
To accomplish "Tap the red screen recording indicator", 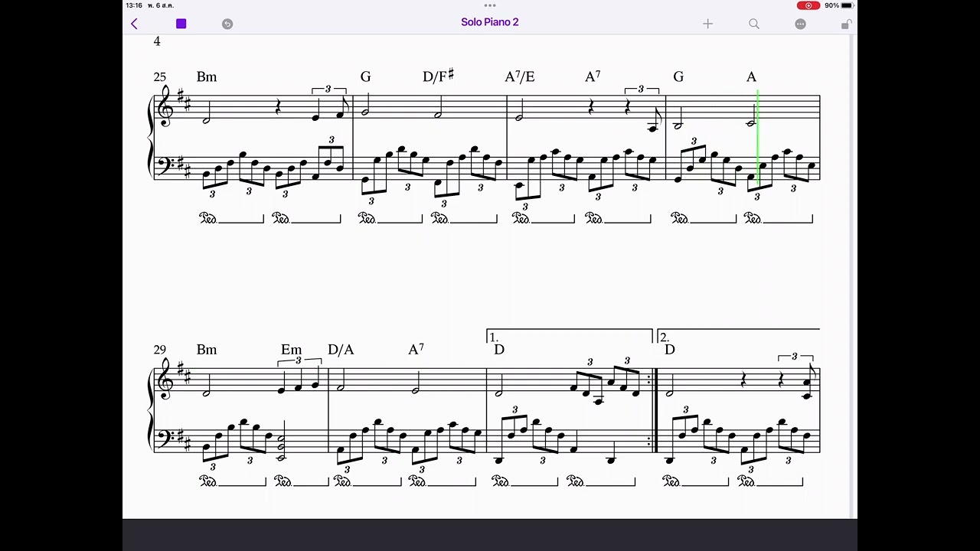I will pyautogui.click(x=808, y=5).
